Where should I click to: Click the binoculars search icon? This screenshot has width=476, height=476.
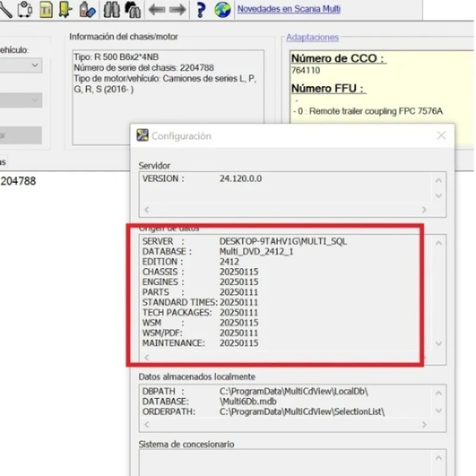(111, 9)
